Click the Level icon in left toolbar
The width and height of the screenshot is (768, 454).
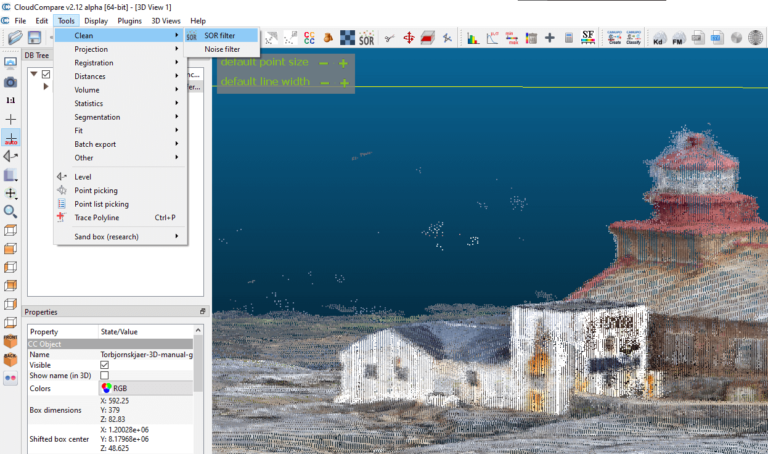10,156
